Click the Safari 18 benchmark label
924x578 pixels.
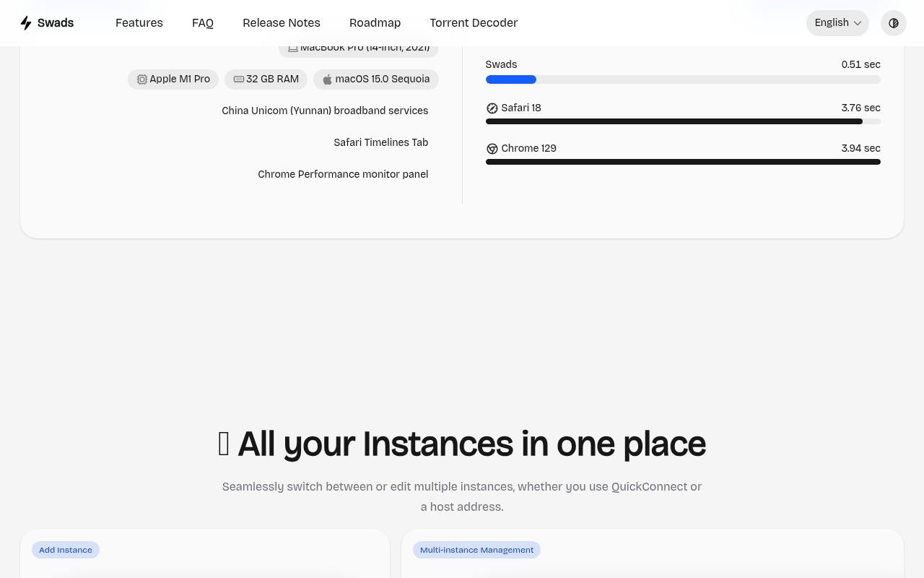tap(521, 108)
